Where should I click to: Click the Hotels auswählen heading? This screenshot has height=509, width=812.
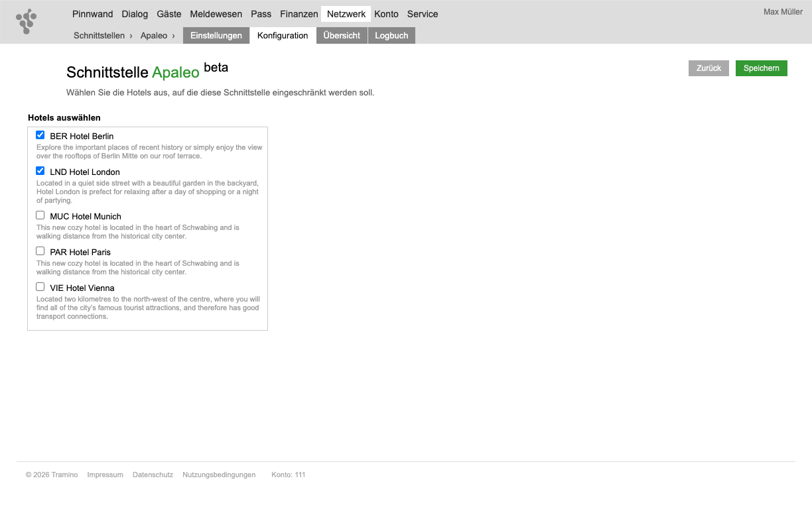pos(64,118)
